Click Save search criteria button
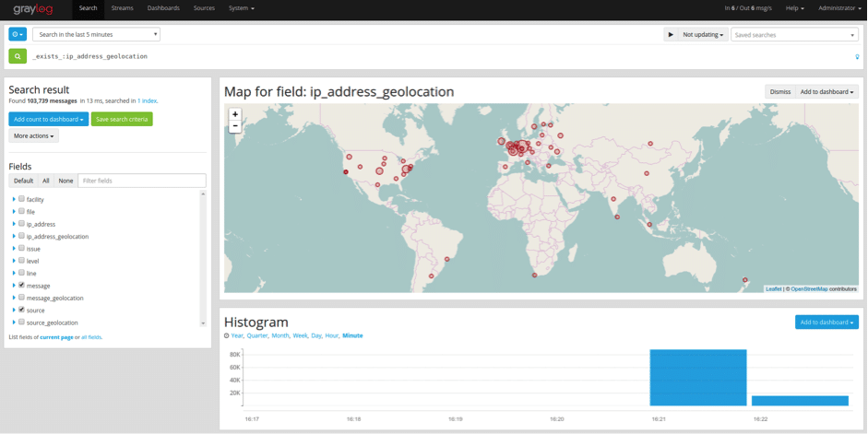Image resolution: width=868 pixels, height=434 pixels. 122,119
